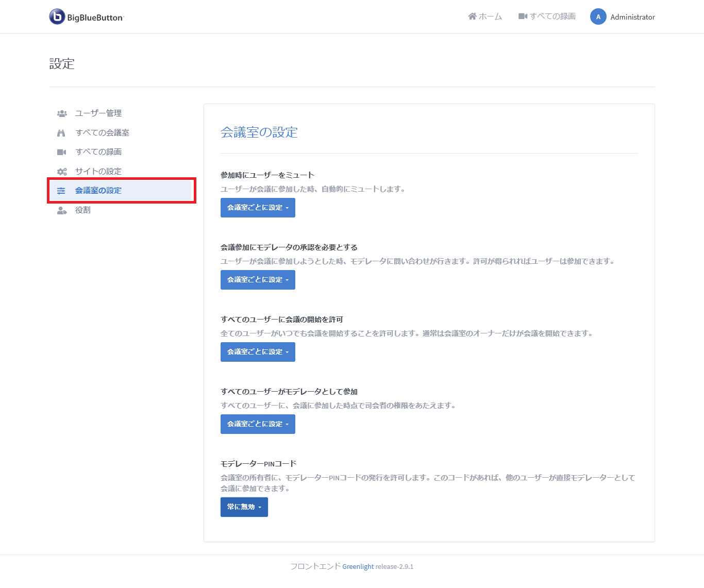Screen dimensions: 704x588
Task: Click the binoculars icon beside すべての会議室
Action: click(61, 133)
